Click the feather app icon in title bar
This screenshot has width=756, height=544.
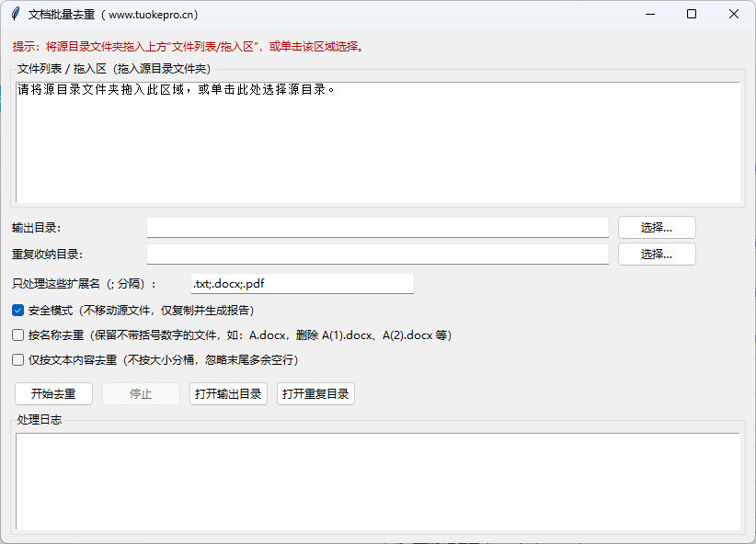coord(14,15)
